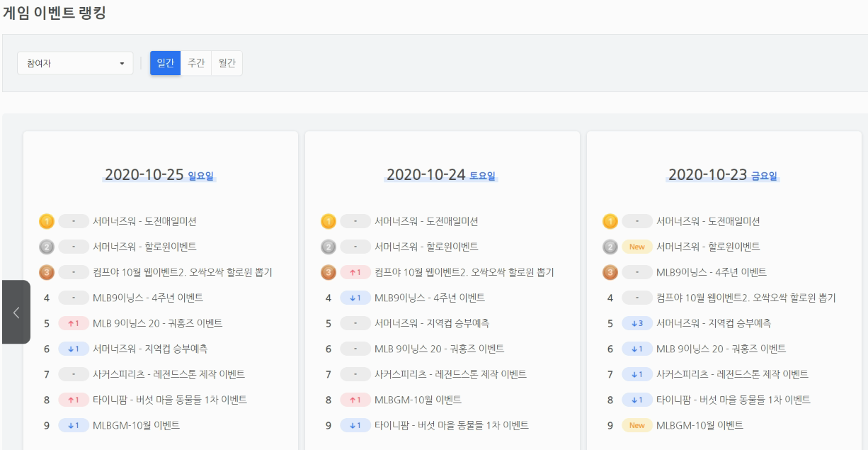Click down-1 badge beside MLB 9이닝스 20 on 10-23
Screen dimensions: 868x450
pos(637,349)
